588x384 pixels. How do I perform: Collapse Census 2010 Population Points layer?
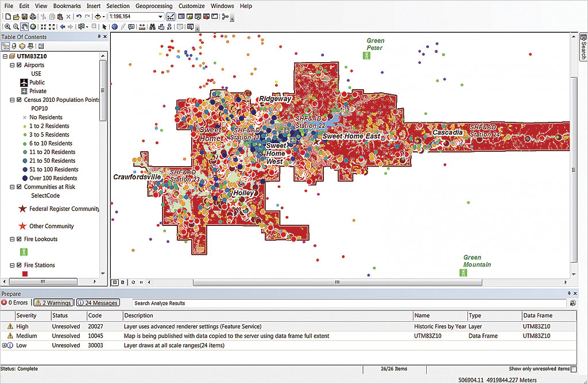click(12, 100)
